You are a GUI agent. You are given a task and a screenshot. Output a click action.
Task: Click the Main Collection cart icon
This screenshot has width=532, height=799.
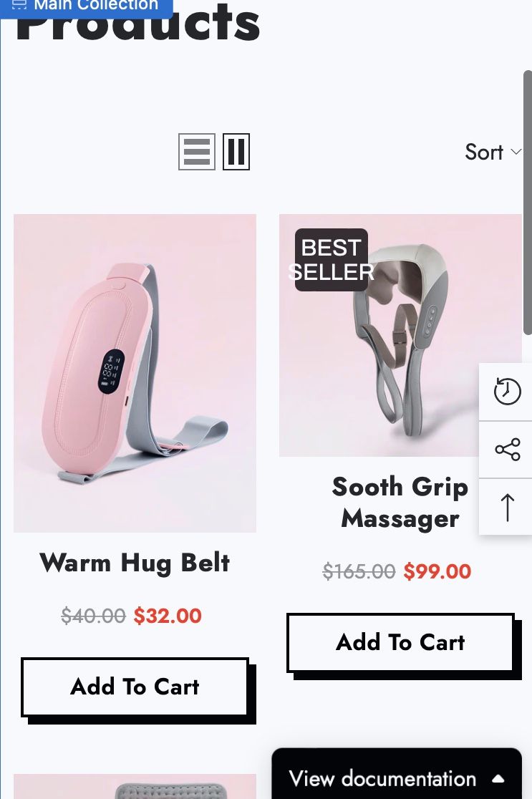pos(19,4)
